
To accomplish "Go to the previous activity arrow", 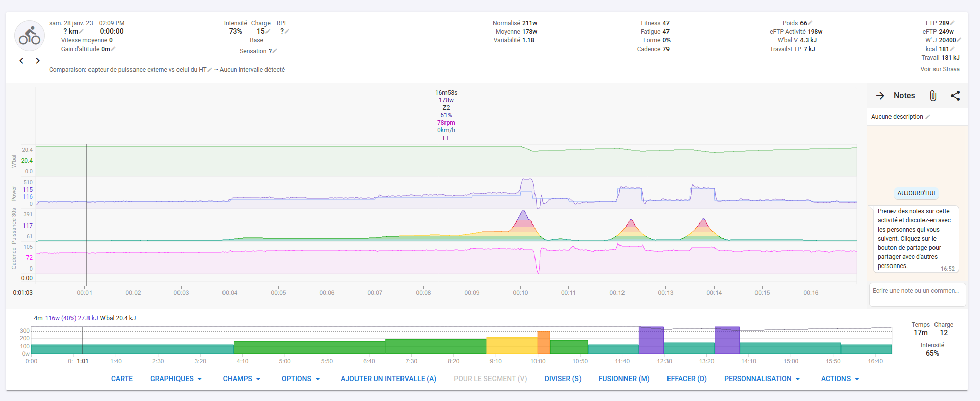I will point(21,61).
